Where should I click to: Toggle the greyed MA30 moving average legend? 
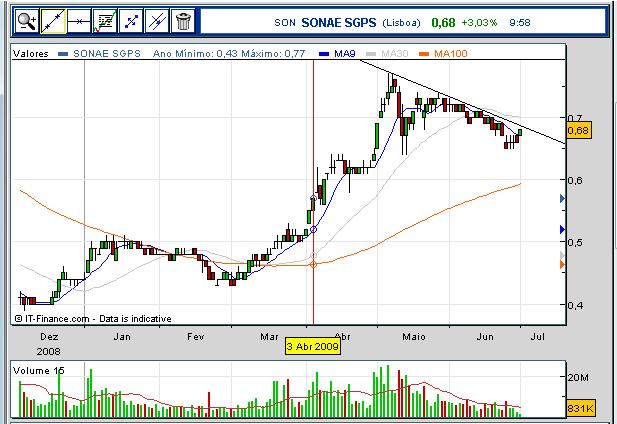388,53
